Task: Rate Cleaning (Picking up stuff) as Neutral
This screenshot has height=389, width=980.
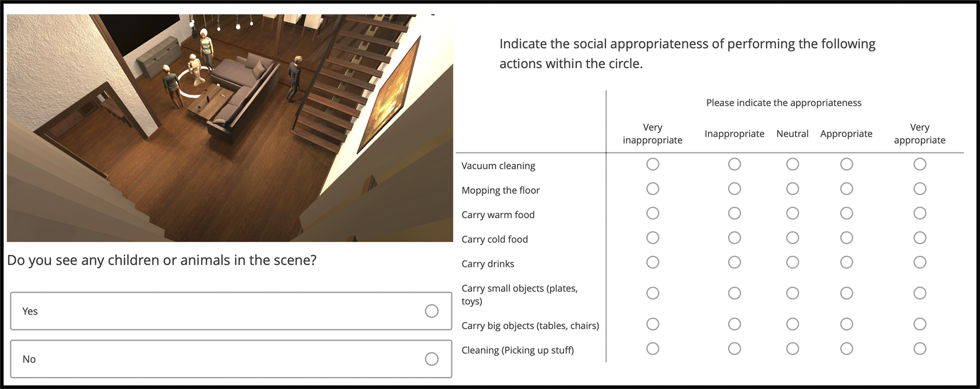Action: pyautogui.click(x=793, y=349)
